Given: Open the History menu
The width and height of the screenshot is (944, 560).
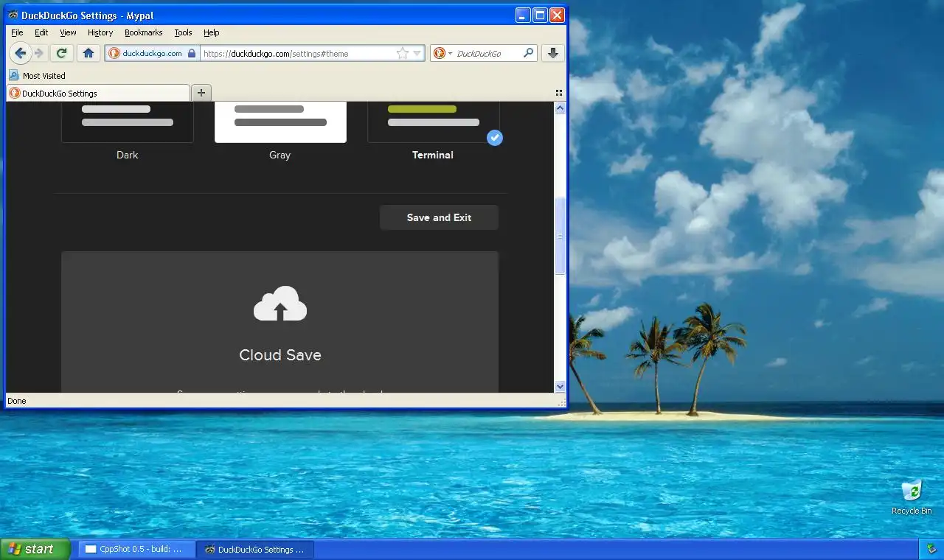Looking at the screenshot, I should (x=100, y=32).
